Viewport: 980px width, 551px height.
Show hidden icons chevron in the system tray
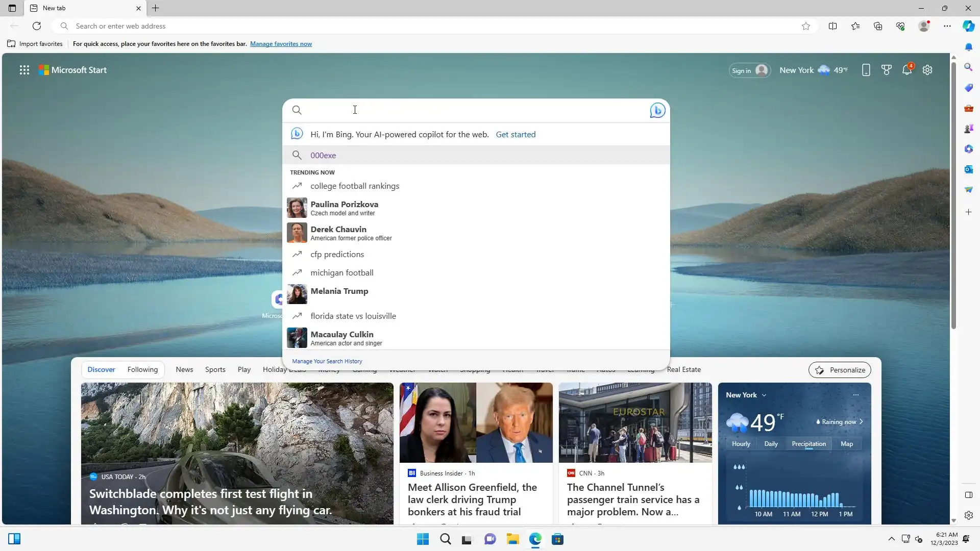click(x=891, y=539)
